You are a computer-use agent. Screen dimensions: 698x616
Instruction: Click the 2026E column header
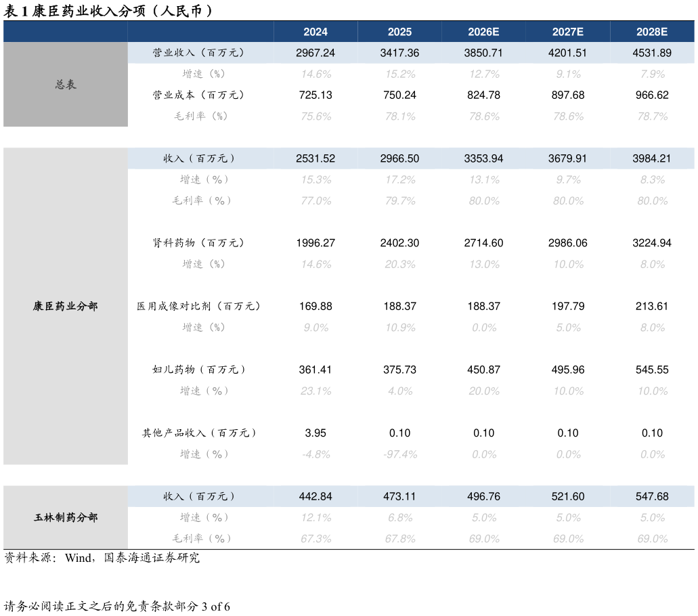[483, 32]
